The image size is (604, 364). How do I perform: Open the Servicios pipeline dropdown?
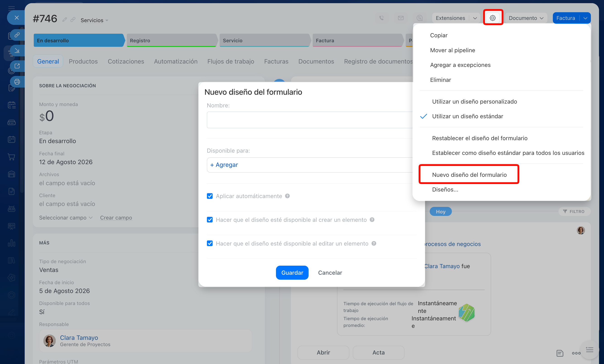click(x=94, y=20)
